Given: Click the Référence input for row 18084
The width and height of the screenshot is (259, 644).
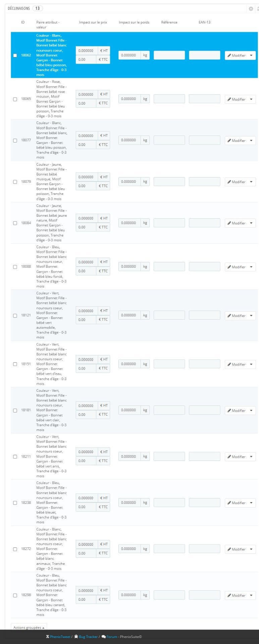Looking at the screenshot, I should coord(169,223).
